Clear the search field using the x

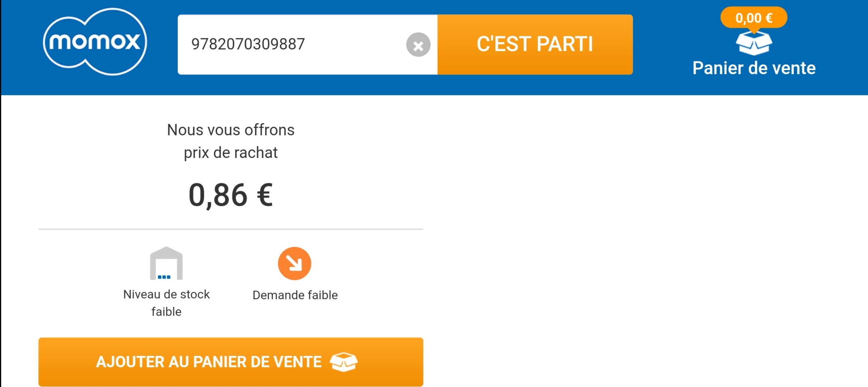[418, 45]
